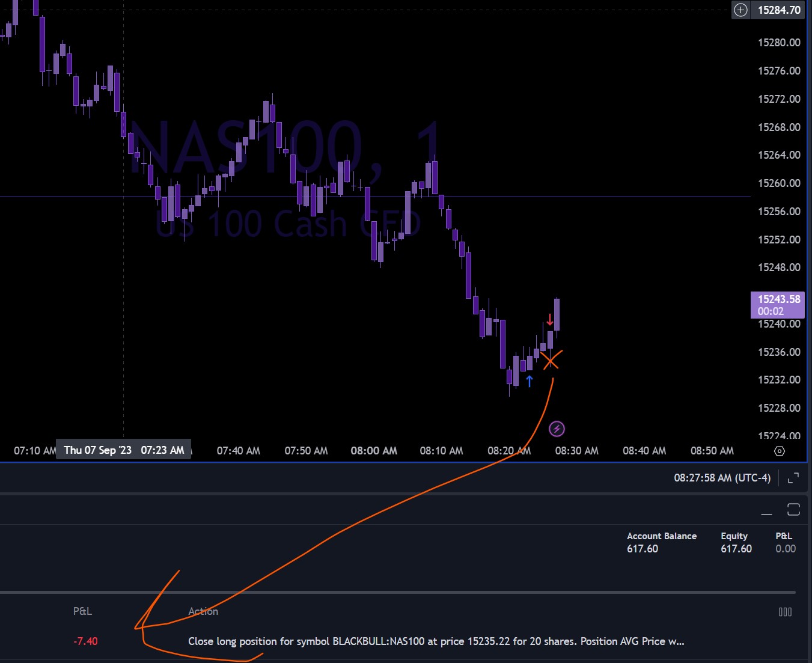Viewport: 812px width, 663px height.
Task: Click the Equity value 617.60
Action: click(736, 549)
